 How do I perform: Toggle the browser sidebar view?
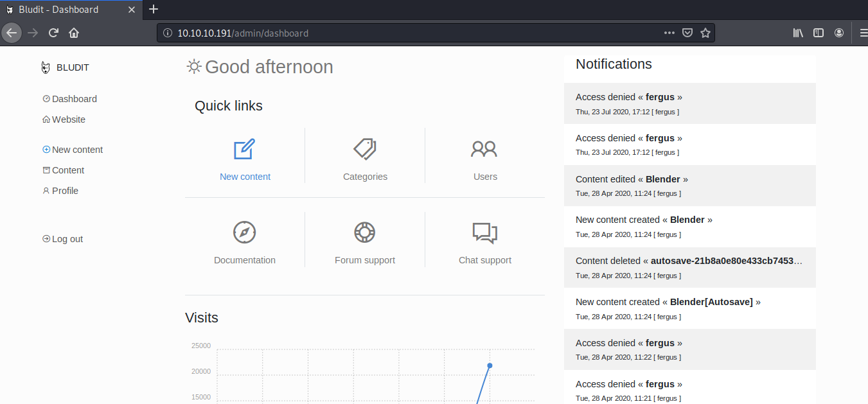[x=819, y=33]
